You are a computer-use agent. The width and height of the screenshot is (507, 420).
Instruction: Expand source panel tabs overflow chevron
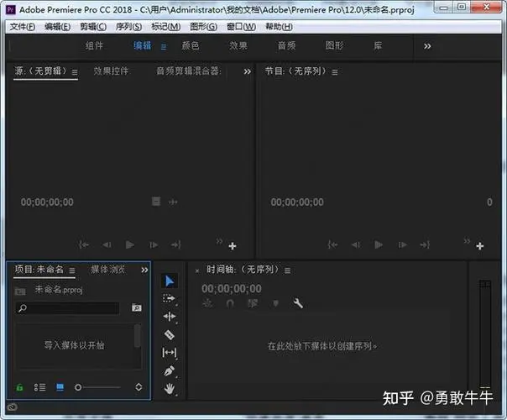click(247, 71)
